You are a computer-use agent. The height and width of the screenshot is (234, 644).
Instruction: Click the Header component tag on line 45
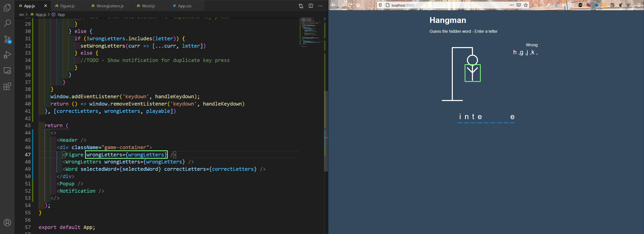[71, 140]
